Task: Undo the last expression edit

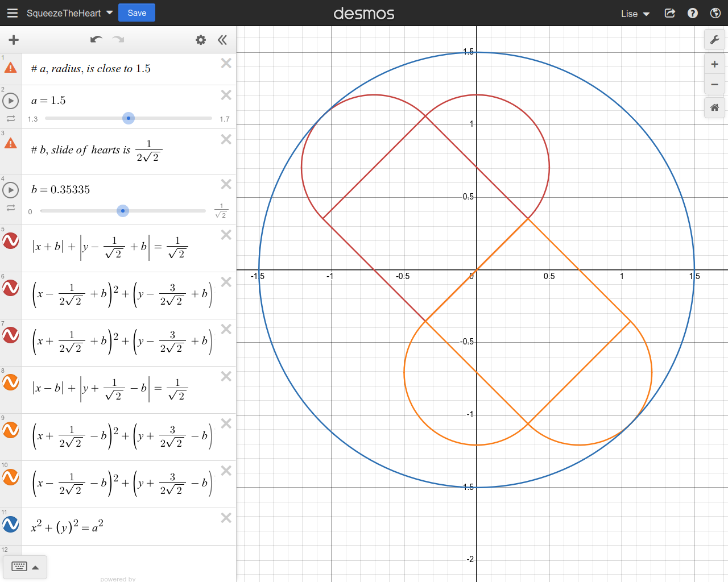Action: click(x=96, y=39)
